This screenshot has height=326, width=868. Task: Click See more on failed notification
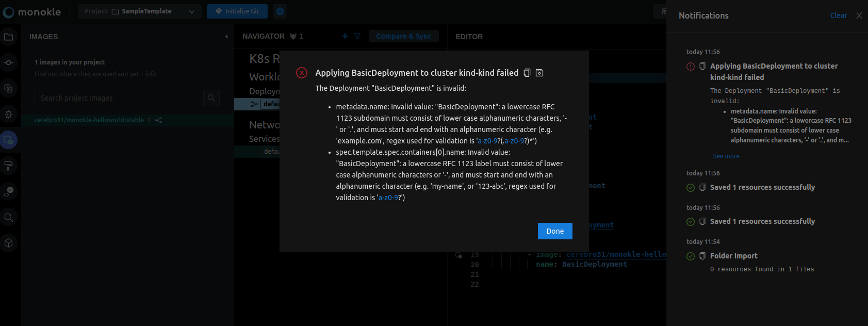point(726,156)
